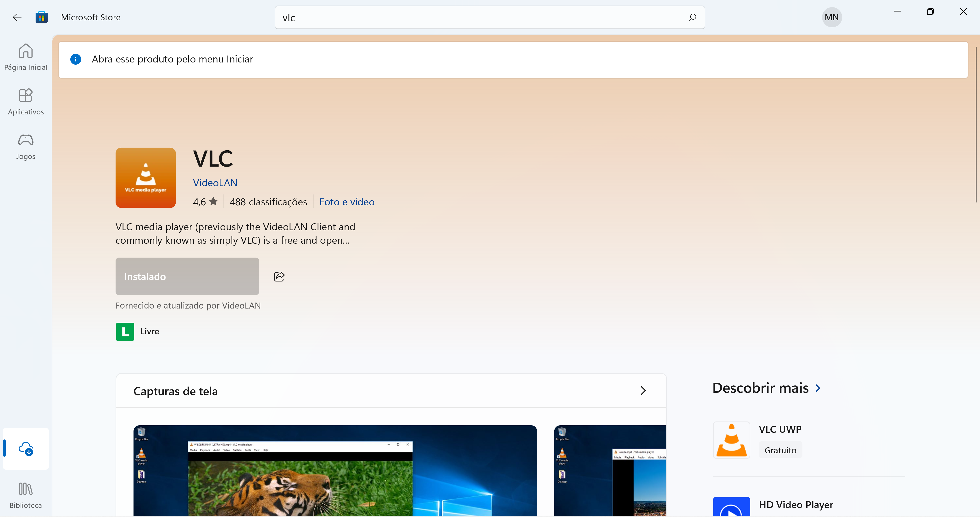Click the Microsoft Store logo icon
Viewport: 980px width, 517px height.
(41, 17)
